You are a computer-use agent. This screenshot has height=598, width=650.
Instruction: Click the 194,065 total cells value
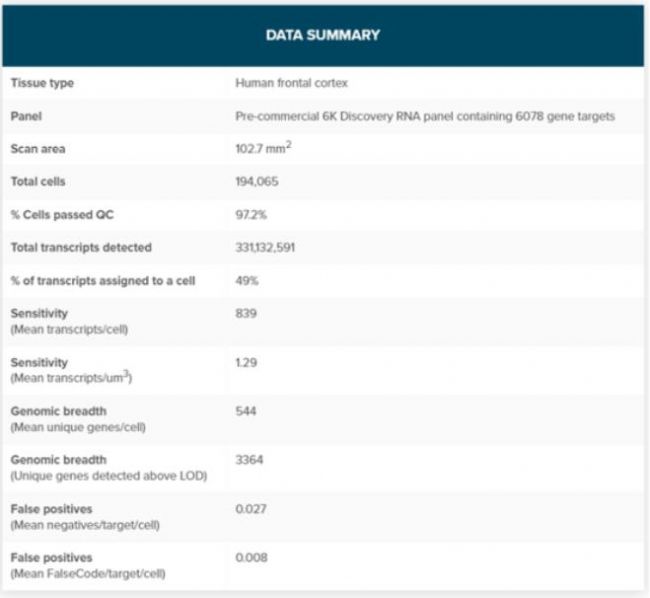[x=257, y=182]
